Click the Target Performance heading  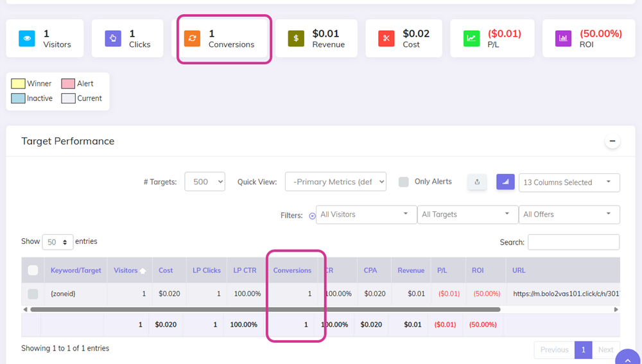68,141
